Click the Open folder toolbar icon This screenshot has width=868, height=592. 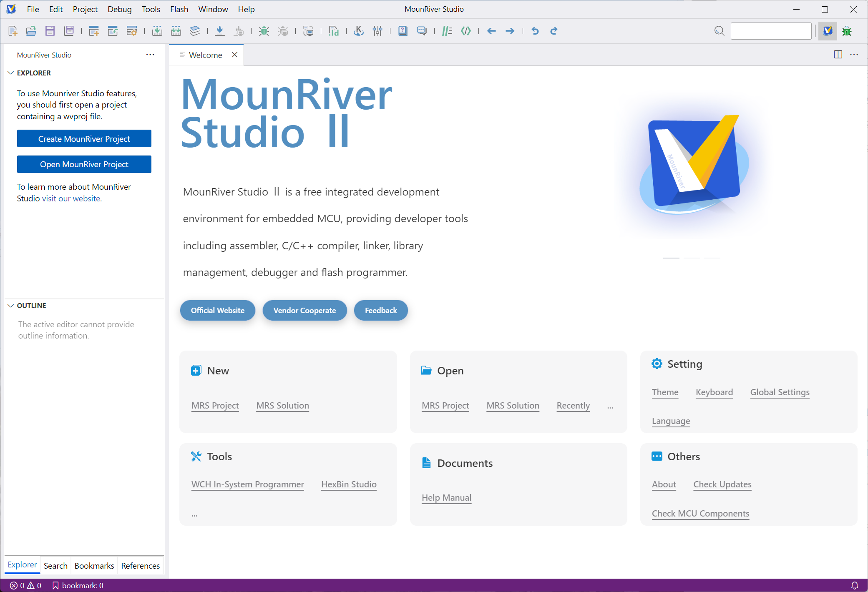(31, 31)
